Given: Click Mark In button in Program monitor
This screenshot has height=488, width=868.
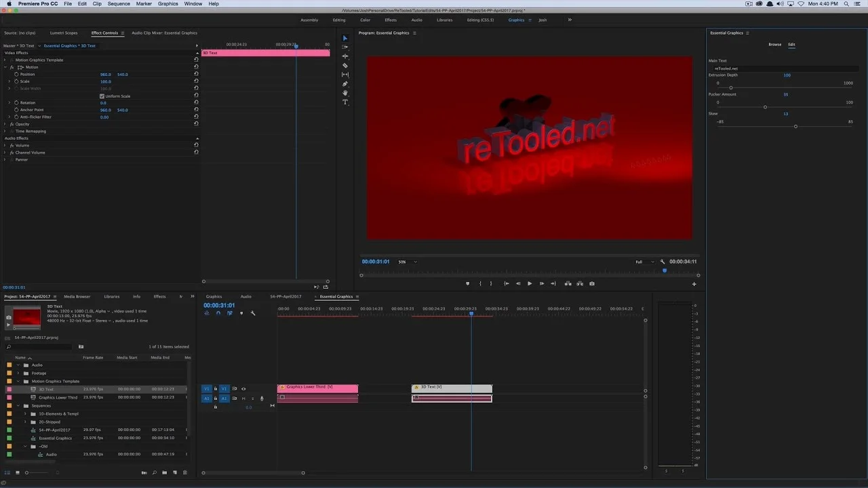Looking at the screenshot, I should point(480,284).
